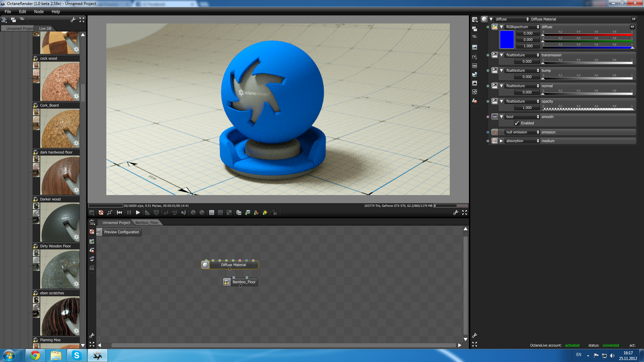
Task: Switch to the Bamboo_Floor tab
Action: [147, 223]
